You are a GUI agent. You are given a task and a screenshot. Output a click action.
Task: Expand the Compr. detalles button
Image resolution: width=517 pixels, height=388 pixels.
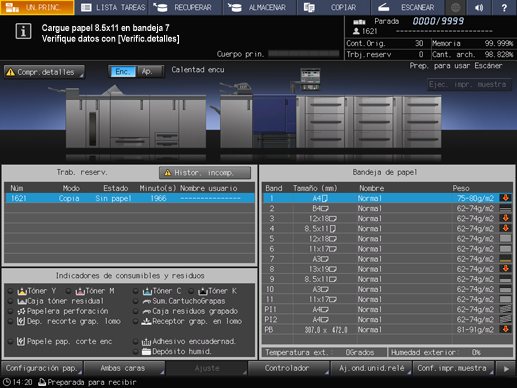[x=44, y=72]
